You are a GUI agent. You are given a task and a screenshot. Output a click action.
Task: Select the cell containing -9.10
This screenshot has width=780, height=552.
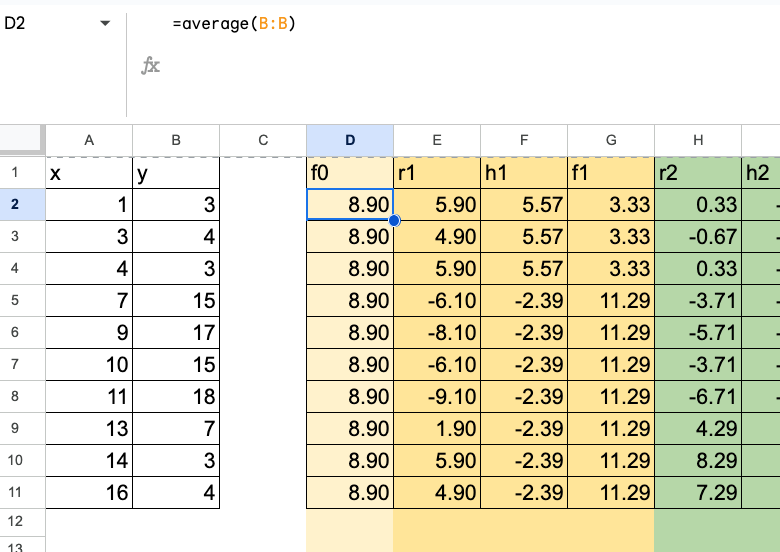point(437,397)
